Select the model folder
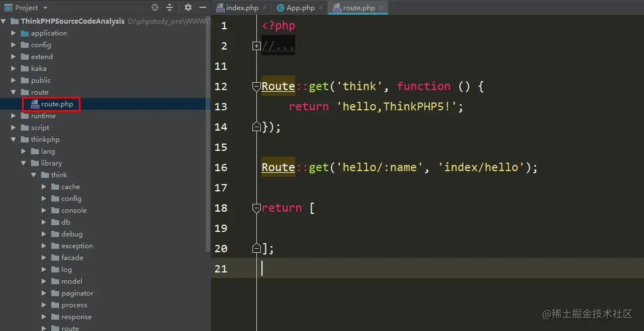 (66, 281)
